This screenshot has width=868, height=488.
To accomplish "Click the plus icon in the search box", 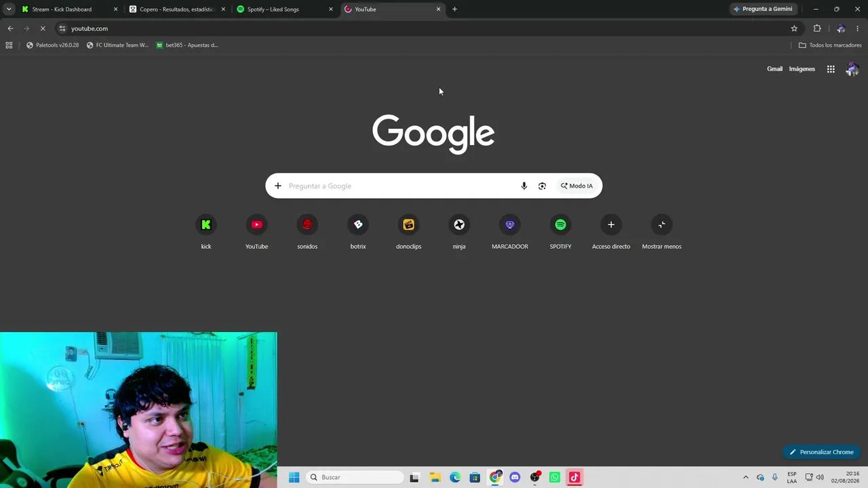I will coord(277,186).
